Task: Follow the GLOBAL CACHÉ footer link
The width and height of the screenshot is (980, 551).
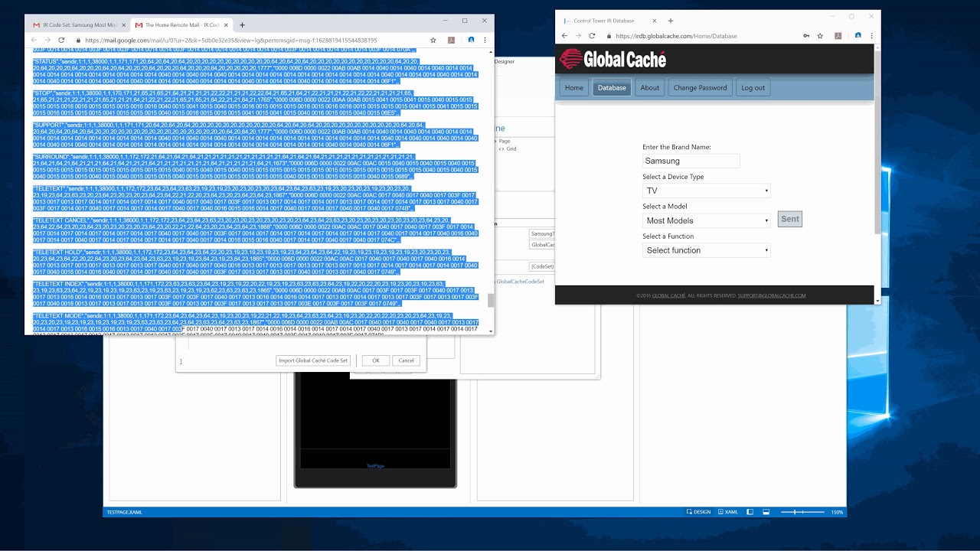Action: 668,295
